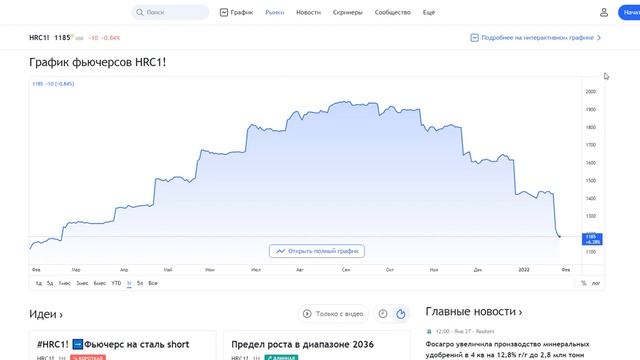The height and width of the screenshot is (360, 640).
Task: Click the 2022 label on time axis
Action: (x=524, y=269)
